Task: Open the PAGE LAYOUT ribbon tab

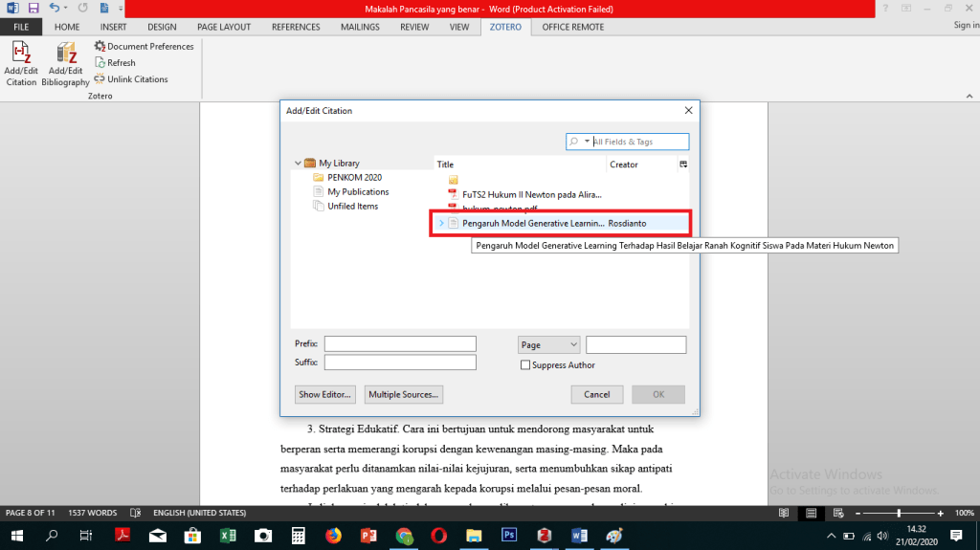Action: 224,28
